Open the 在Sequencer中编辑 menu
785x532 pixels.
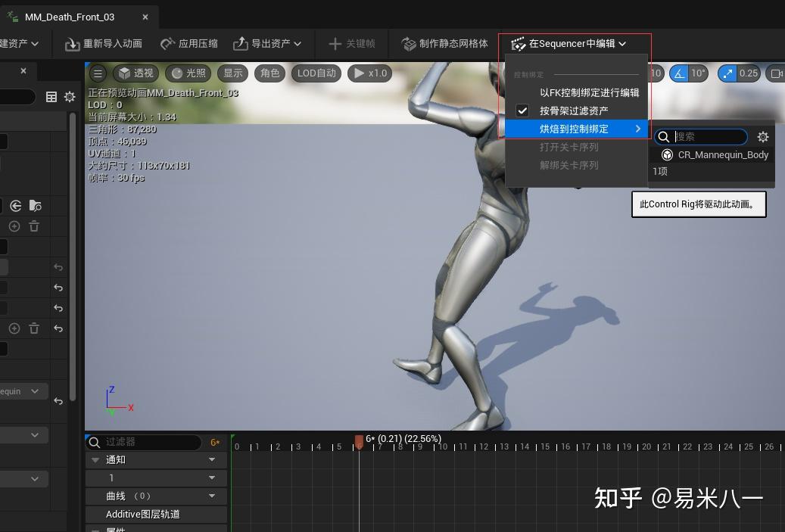[x=572, y=43]
